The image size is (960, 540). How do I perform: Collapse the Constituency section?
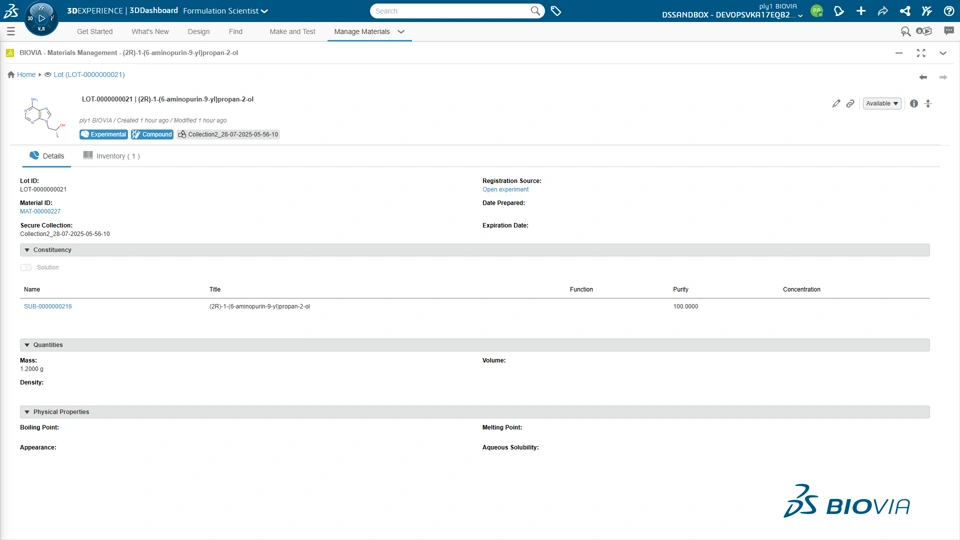click(27, 250)
